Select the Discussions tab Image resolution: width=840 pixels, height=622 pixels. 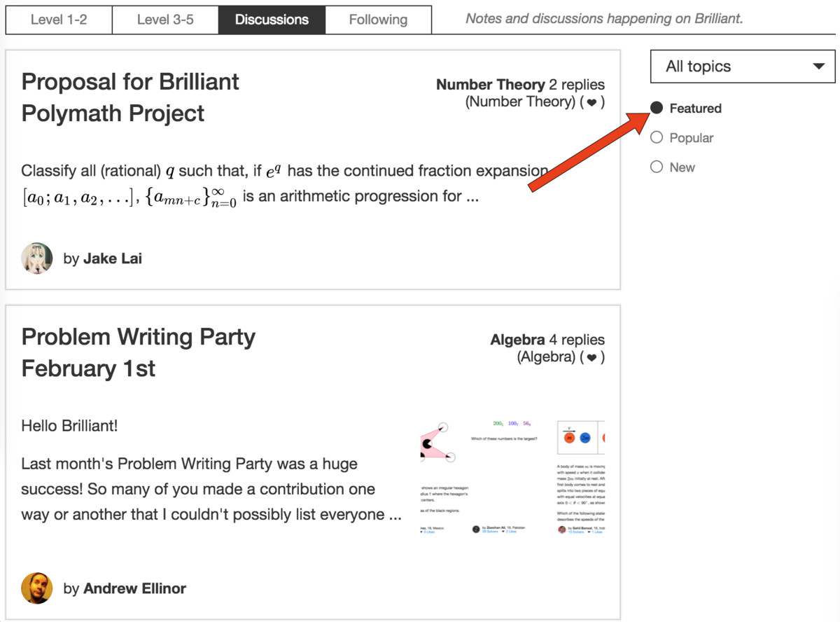click(x=272, y=20)
